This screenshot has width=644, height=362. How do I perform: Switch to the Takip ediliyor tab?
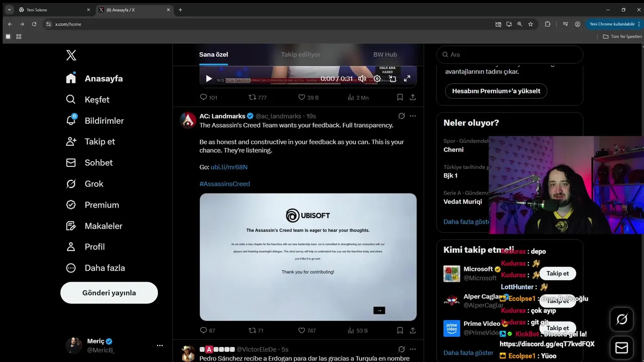(x=300, y=54)
